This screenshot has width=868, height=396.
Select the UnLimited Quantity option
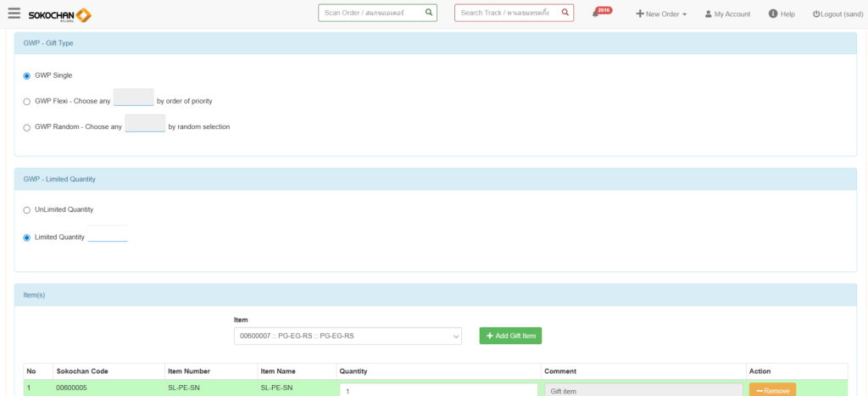(x=26, y=209)
